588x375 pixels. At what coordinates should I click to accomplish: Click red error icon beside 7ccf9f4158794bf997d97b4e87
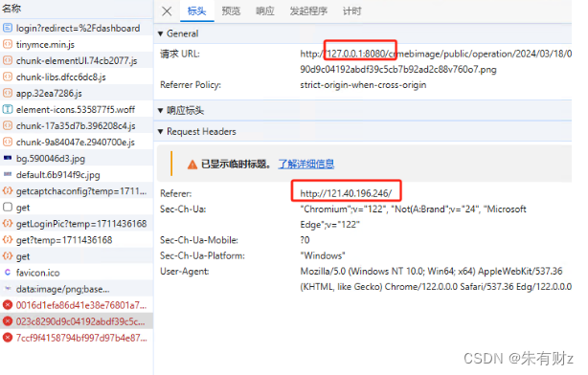pos(8,338)
